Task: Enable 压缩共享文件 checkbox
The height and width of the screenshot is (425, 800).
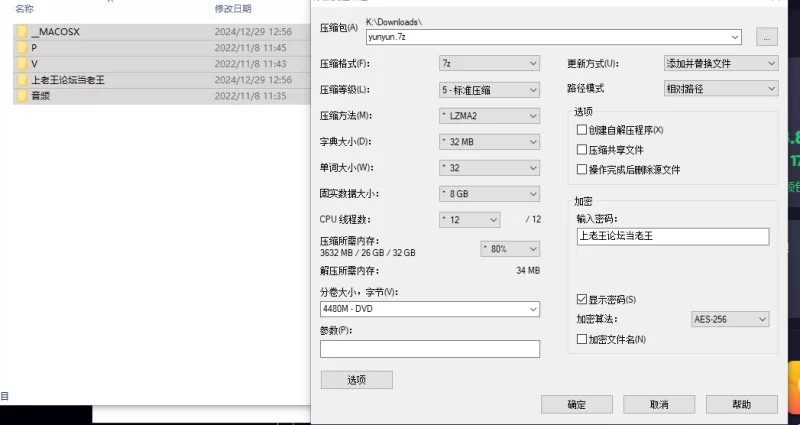Action: pos(582,149)
